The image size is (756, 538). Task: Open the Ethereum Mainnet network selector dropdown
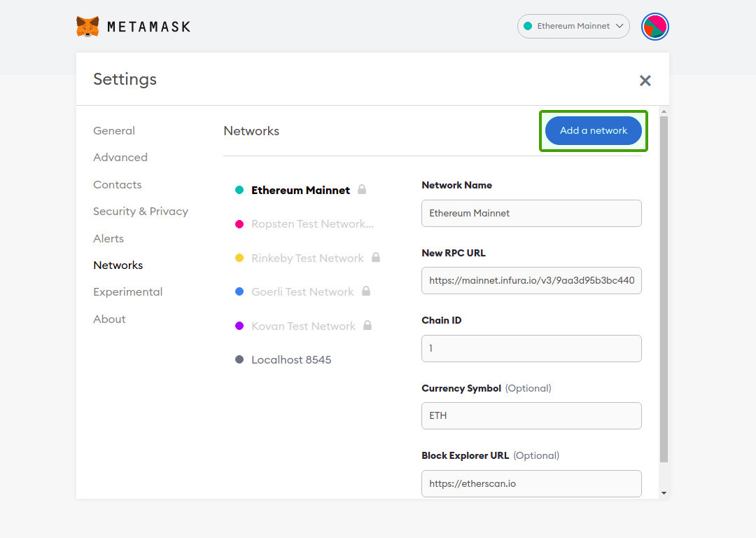[x=573, y=26]
